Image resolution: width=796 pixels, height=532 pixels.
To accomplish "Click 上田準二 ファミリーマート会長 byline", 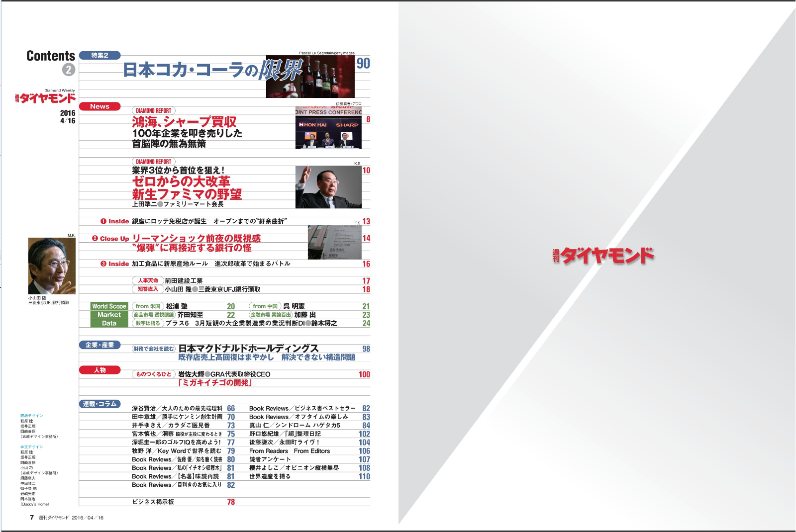I will 178,204.
